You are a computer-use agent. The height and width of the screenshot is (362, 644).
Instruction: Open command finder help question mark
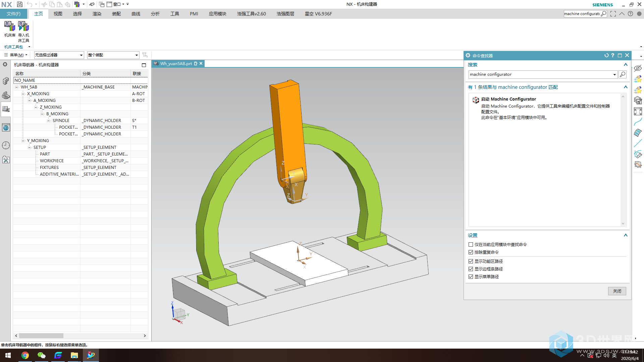click(x=613, y=55)
